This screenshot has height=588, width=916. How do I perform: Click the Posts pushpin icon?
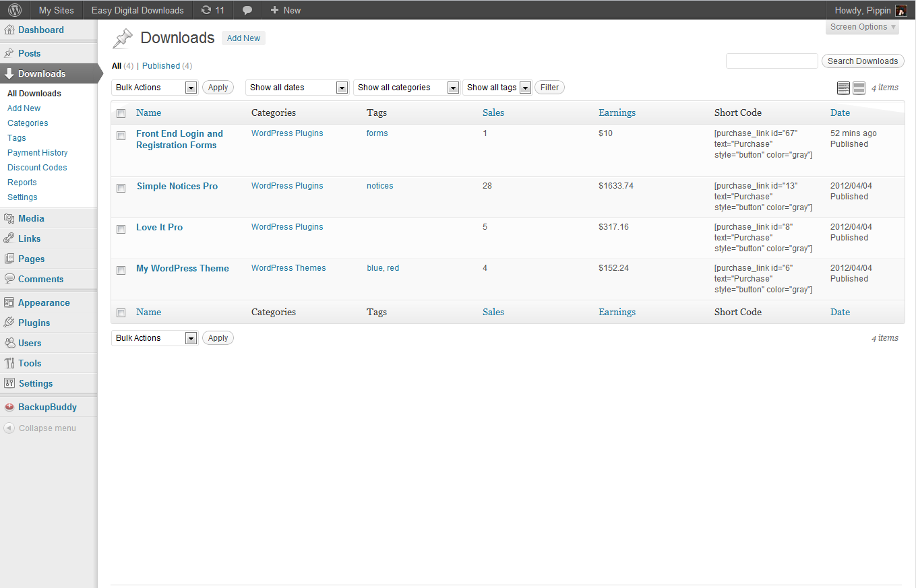click(x=9, y=53)
